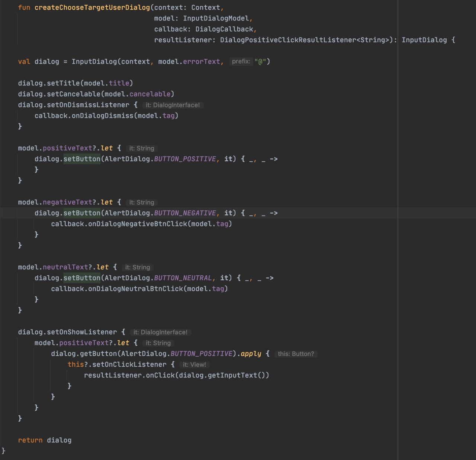The image size is (476, 460).
Task: Click the onDialogNeutralBtnClick call
Action: tap(136, 289)
